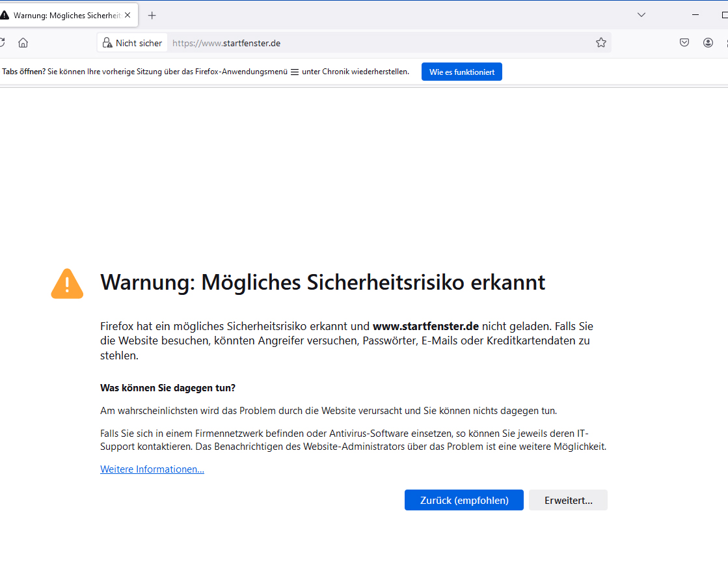Reload the page using the refresh icon
728x582 pixels.
pos(2,43)
